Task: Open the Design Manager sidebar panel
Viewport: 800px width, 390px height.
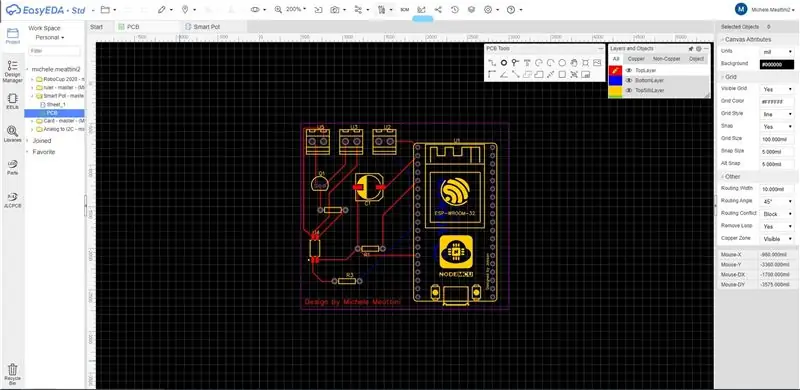Action: pyautogui.click(x=12, y=71)
